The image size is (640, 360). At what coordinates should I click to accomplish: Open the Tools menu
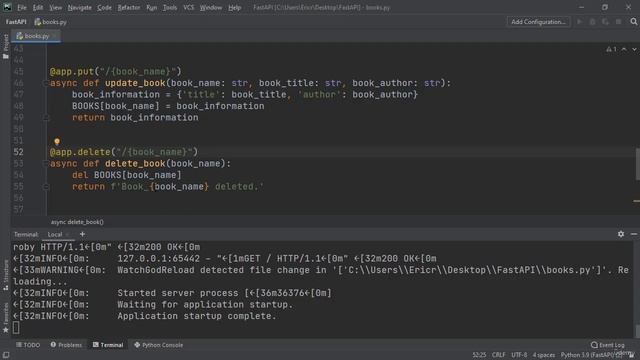[x=170, y=7]
